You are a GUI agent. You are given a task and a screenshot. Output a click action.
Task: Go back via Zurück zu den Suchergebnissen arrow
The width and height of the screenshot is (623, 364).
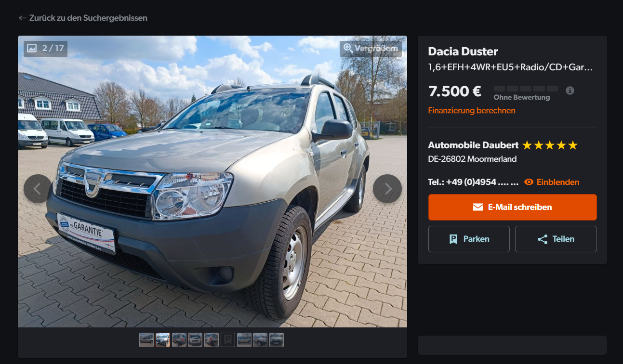pos(22,18)
